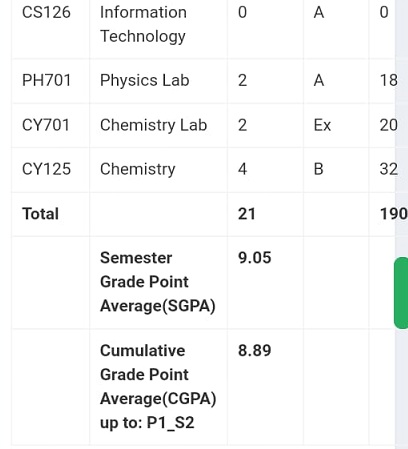The width and height of the screenshot is (408, 449).
Task: Select the PH701 course code
Action: 47,80
